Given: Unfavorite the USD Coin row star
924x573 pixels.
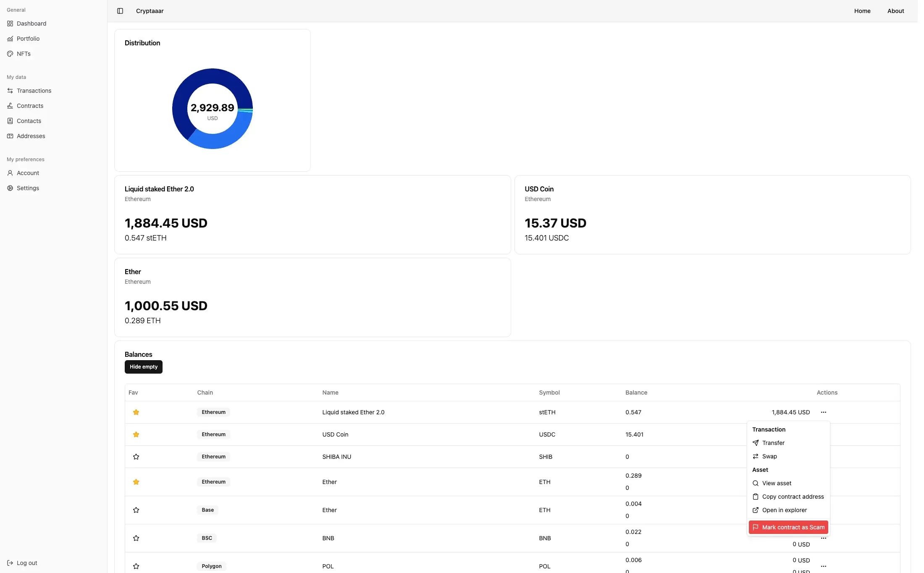Looking at the screenshot, I should [x=136, y=434].
